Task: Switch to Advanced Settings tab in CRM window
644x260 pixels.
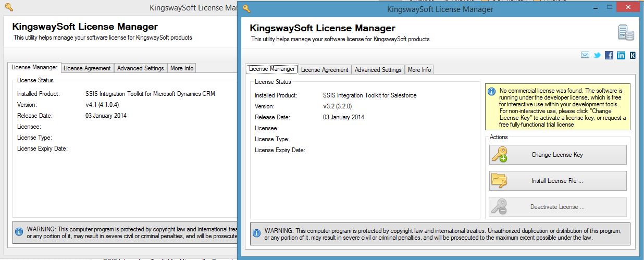Action: click(x=141, y=68)
